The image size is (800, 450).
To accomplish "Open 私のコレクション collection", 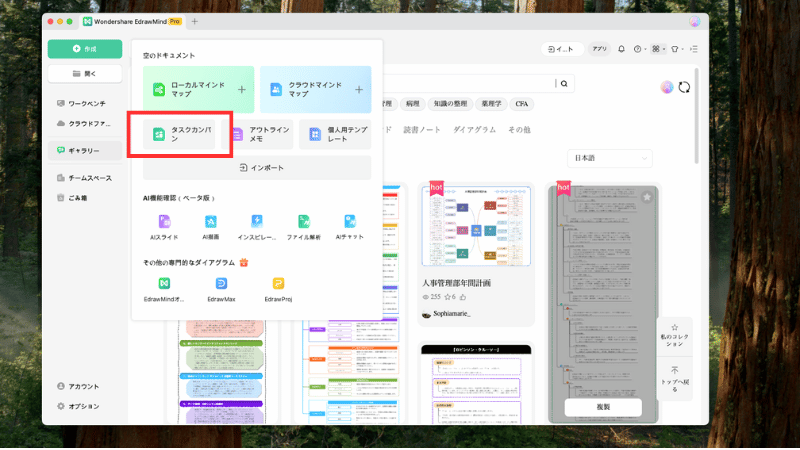I will tap(674, 336).
